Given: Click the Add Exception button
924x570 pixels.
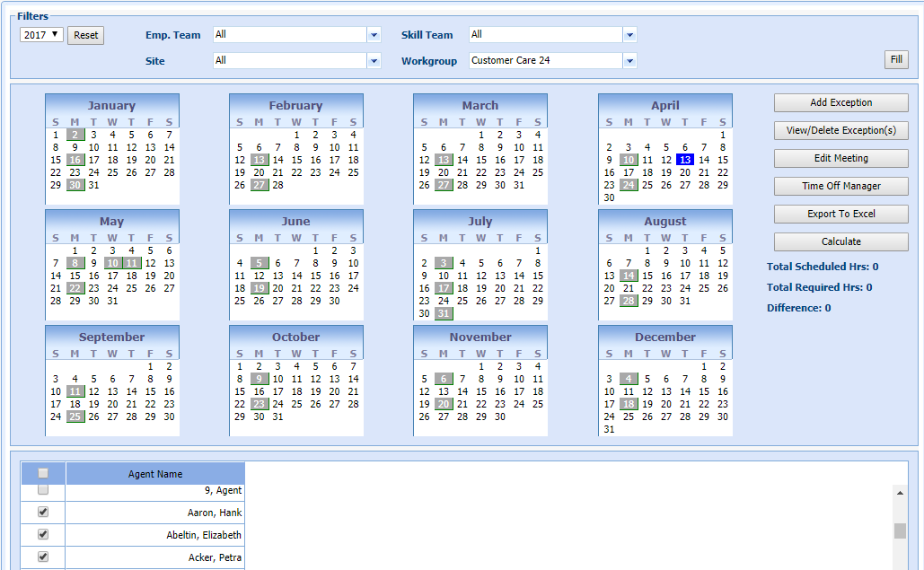Looking at the screenshot, I should tap(840, 103).
